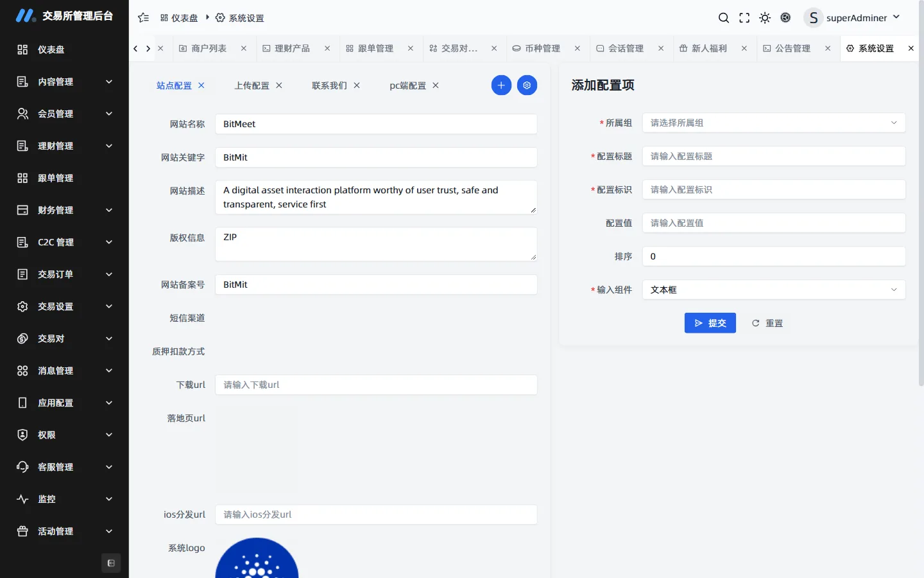Viewport: 924px width, 578px height.
Task: Click the 网站名称 field containing BitMeet
Action: click(376, 124)
